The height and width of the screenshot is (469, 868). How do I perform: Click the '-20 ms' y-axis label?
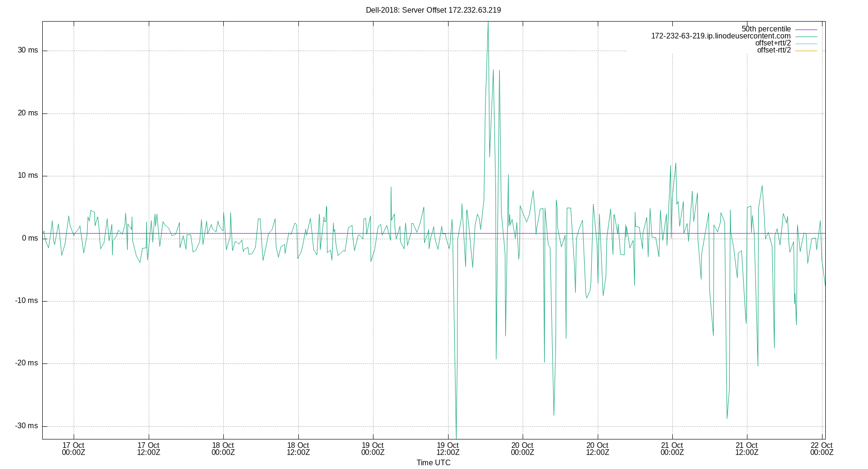coord(27,363)
